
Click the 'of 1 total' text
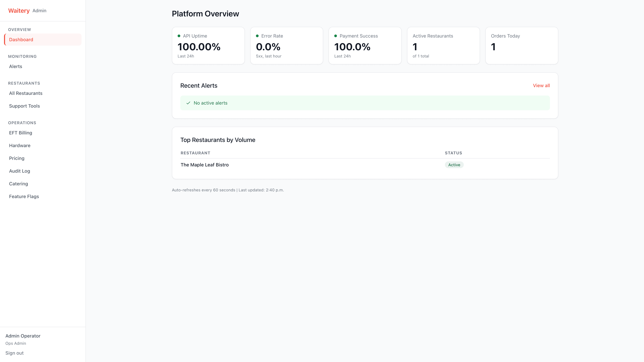(x=421, y=56)
